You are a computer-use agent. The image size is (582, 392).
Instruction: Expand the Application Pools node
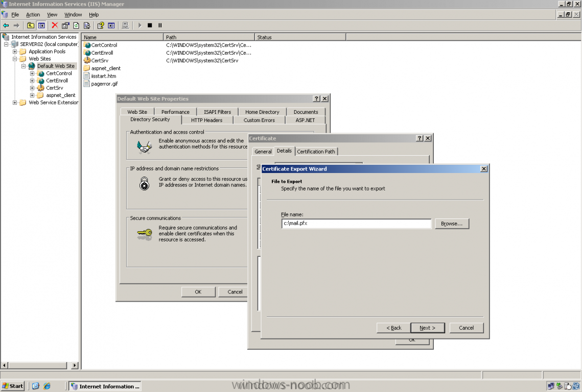[15, 52]
